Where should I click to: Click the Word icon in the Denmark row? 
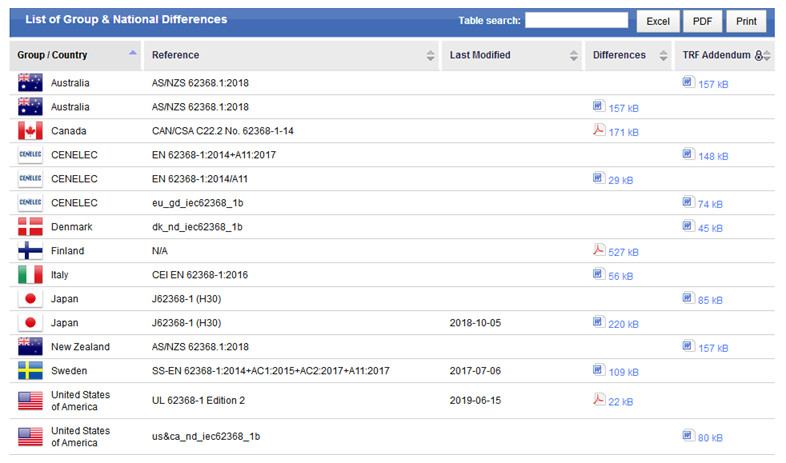(x=689, y=226)
